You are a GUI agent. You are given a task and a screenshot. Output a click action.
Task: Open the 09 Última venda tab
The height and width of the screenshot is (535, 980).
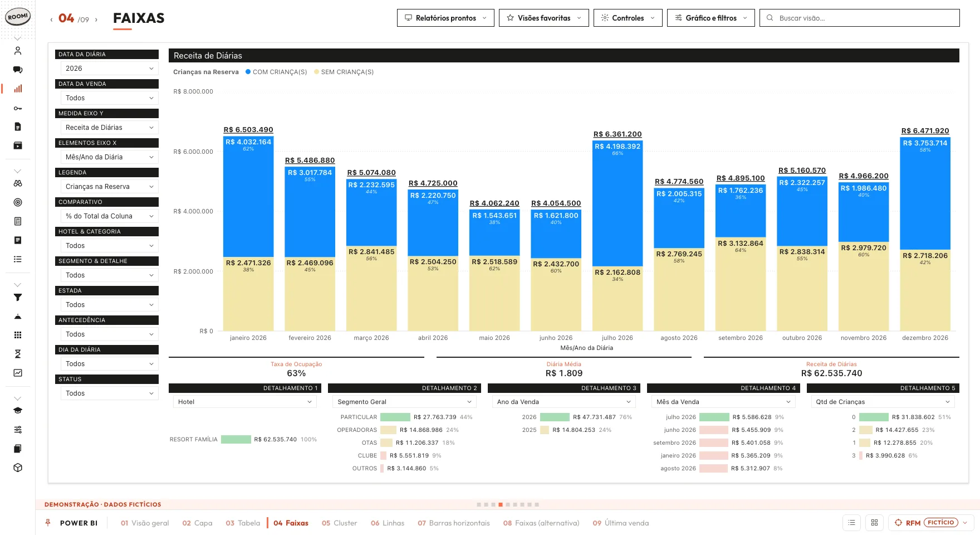(620, 523)
